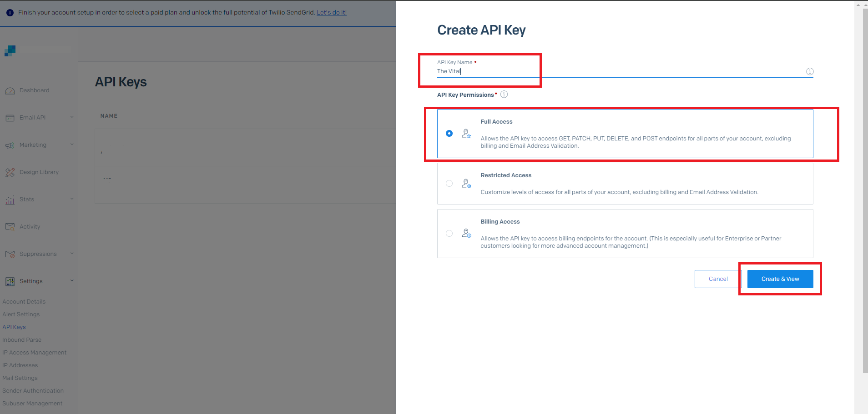
Task: Select the Full Access radio button
Action: pos(449,134)
